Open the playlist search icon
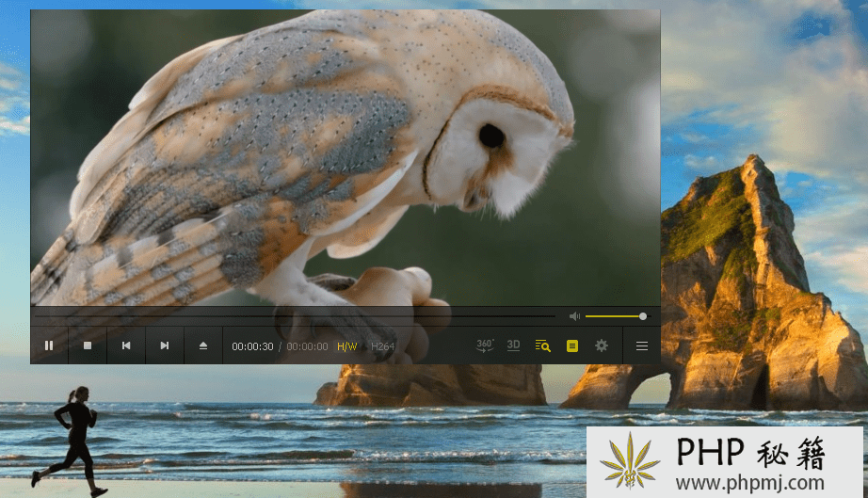Screen dimensions: 868x498 click(542, 345)
